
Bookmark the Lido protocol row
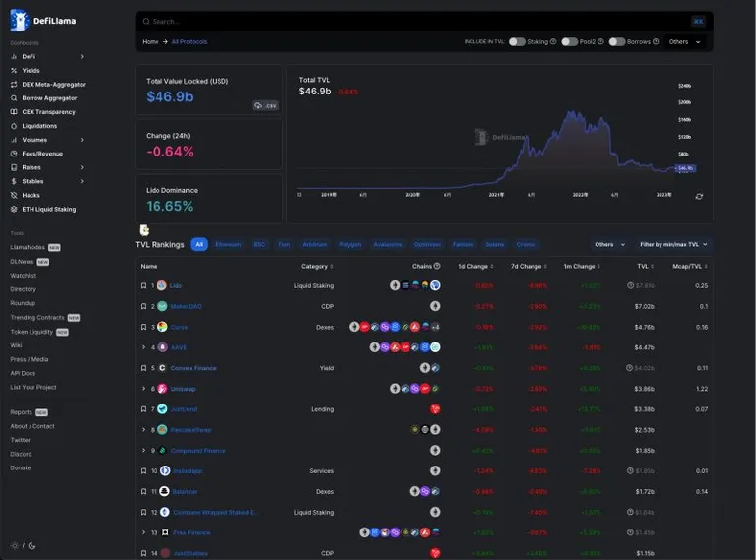click(143, 285)
